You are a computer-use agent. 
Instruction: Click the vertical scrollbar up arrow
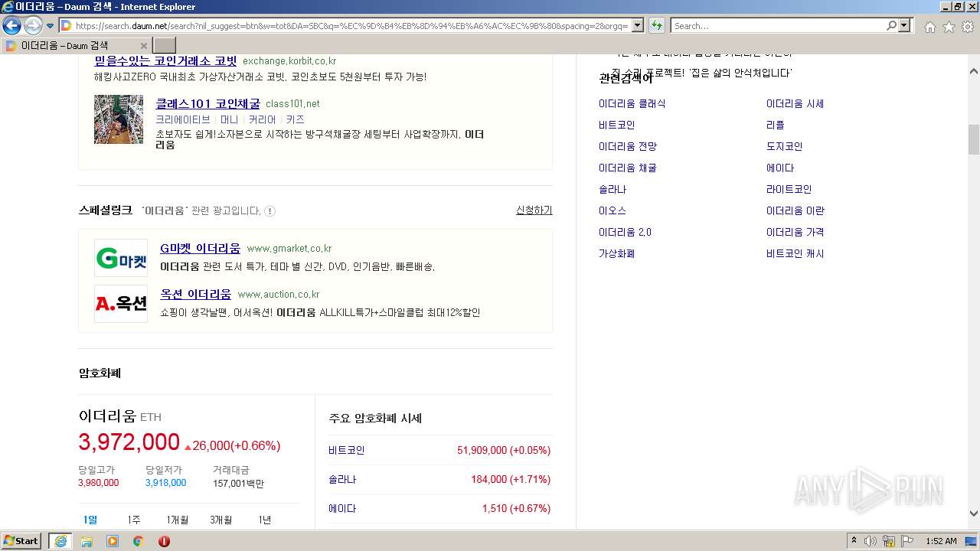974,71
